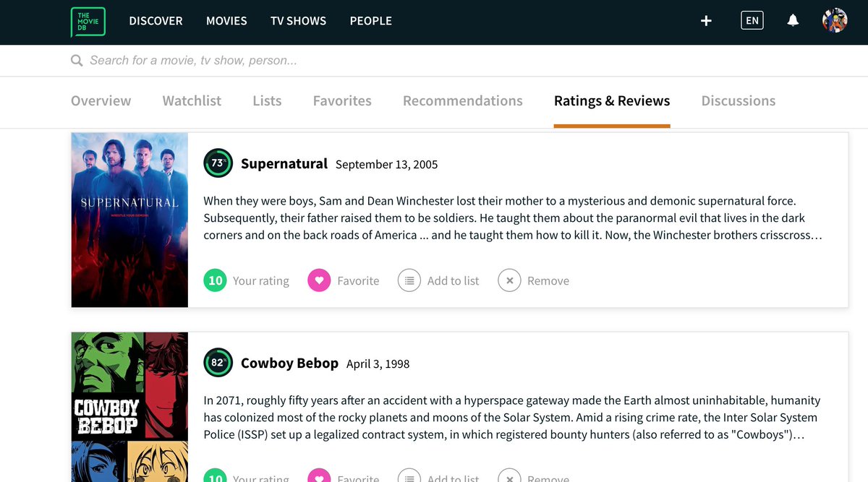The width and height of the screenshot is (868, 482).
Task: Click the Cowboy Bebop overview paragraph
Action: pos(512,418)
